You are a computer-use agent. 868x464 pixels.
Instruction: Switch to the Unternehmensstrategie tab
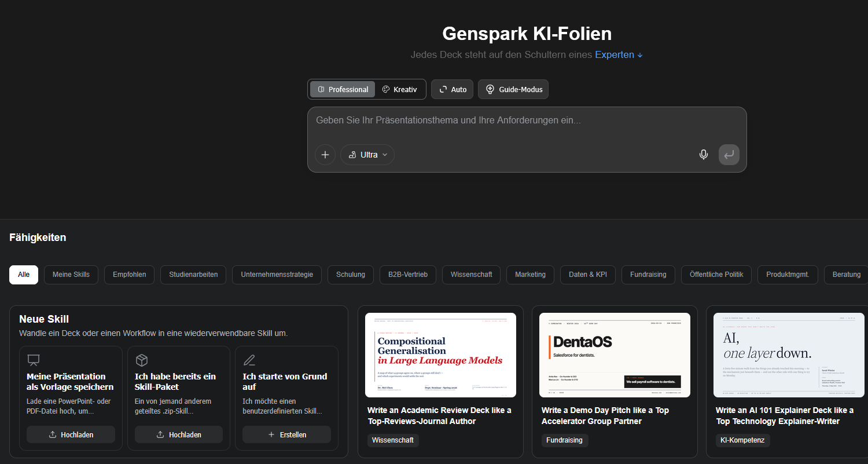point(277,275)
